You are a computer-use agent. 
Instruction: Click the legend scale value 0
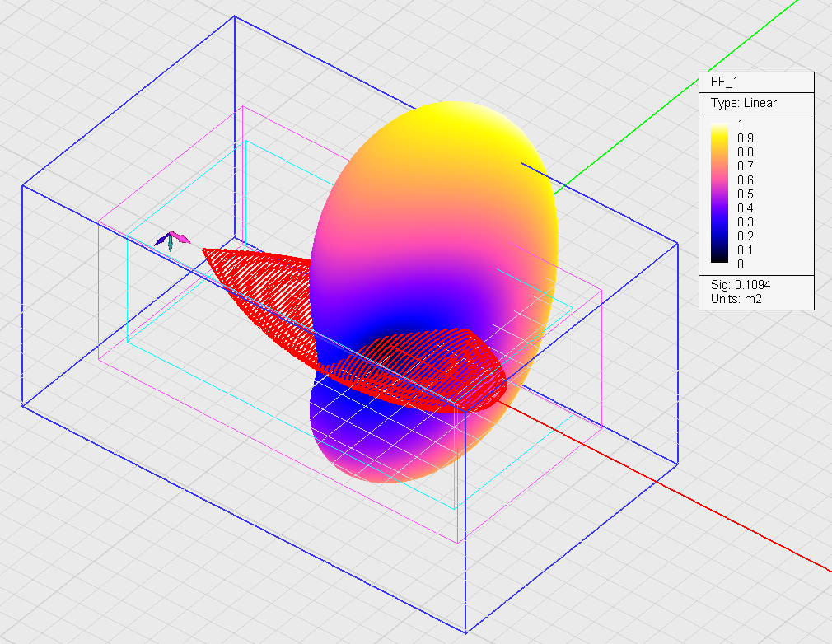(741, 264)
